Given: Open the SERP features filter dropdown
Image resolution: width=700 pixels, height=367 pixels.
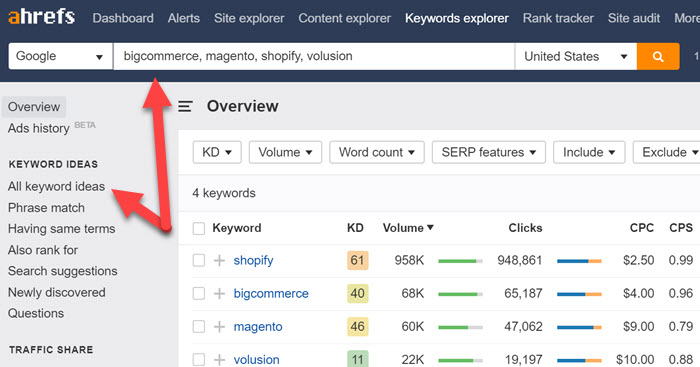Looking at the screenshot, I should pyautogui.click(x=489, y=152).
